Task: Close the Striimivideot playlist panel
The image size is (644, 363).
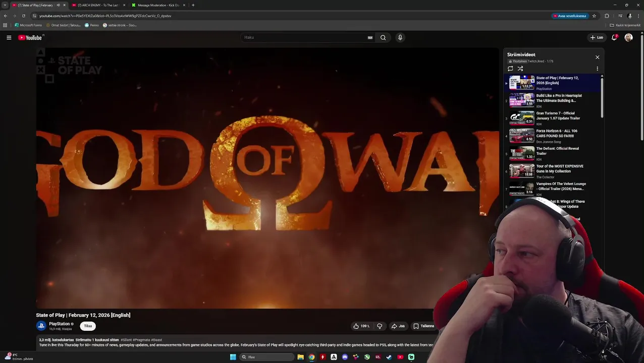Action: 597,57
